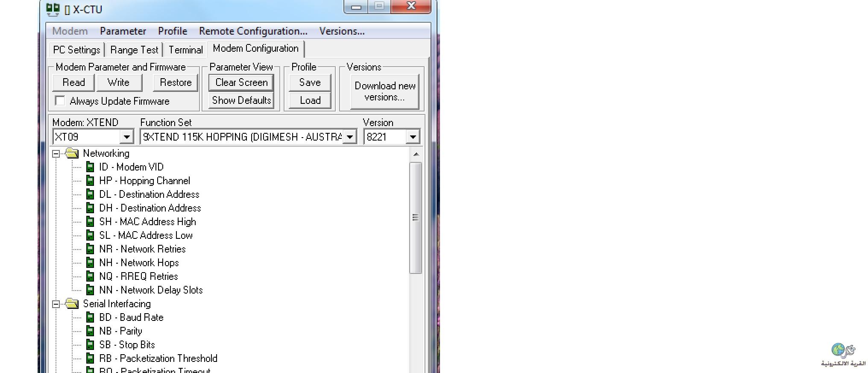This screenshot has height=373, width=868.
Task: Open the Function Set dropdown
Action: click(350, 137)
